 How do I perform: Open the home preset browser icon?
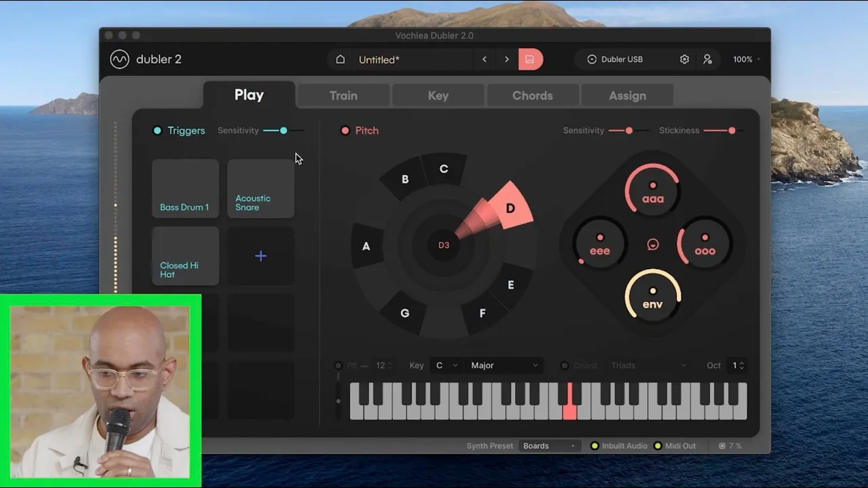tap(340, 59)
